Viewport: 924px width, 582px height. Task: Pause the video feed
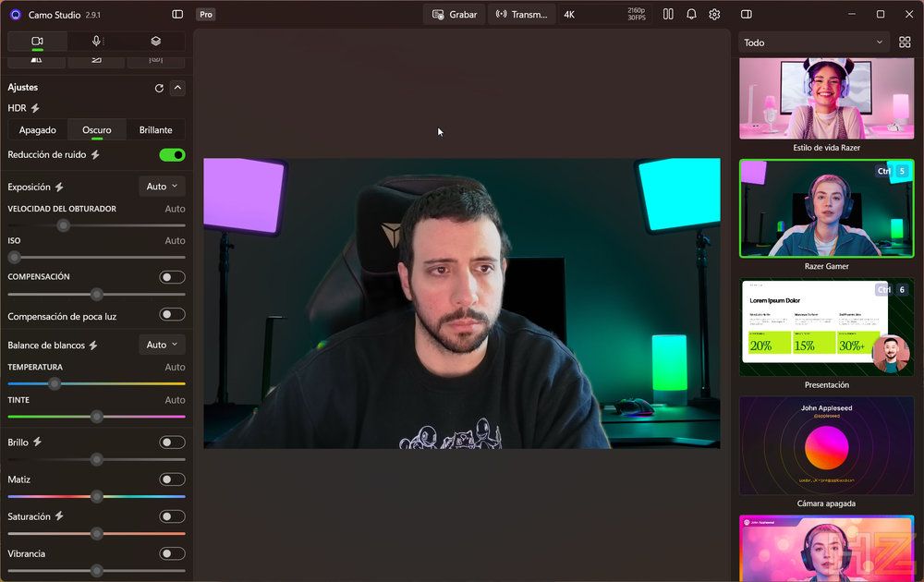(668, 14)
